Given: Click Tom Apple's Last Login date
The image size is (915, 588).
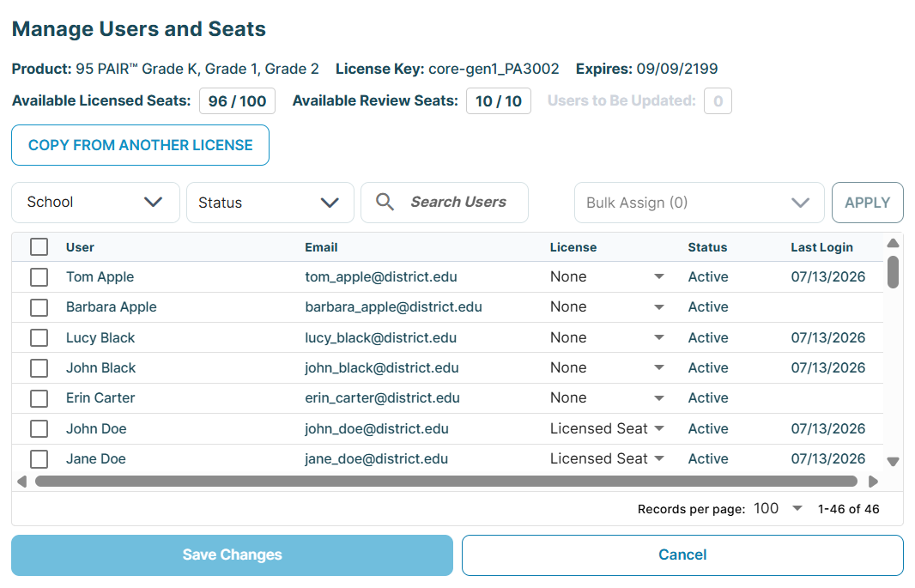Looking at the screenshot, I should (828, 277).
